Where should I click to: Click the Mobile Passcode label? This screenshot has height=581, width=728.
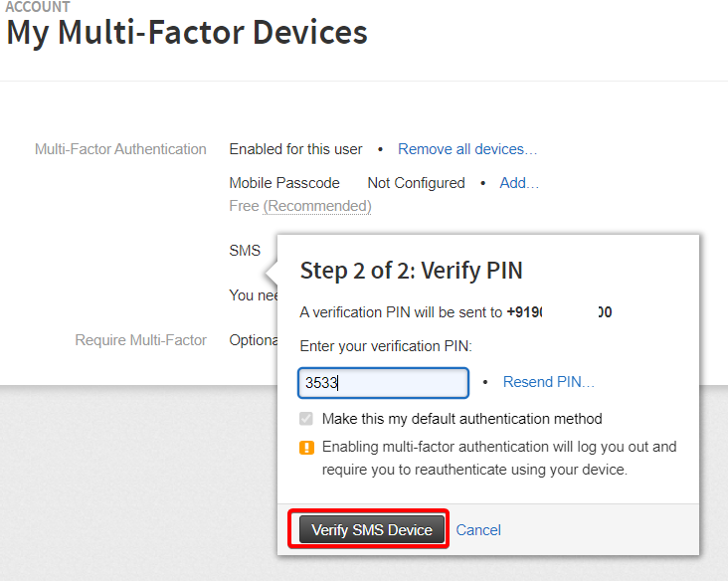pyautogui.click(x=284, y=183)
